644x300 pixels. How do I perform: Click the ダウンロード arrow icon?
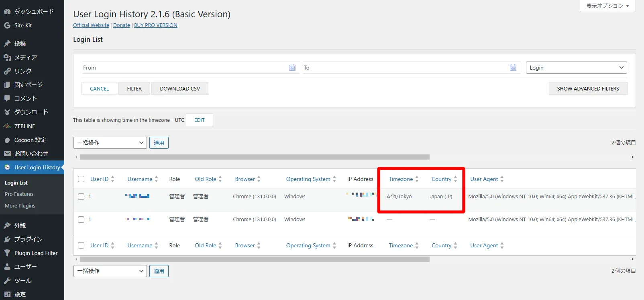click(7, 112)
